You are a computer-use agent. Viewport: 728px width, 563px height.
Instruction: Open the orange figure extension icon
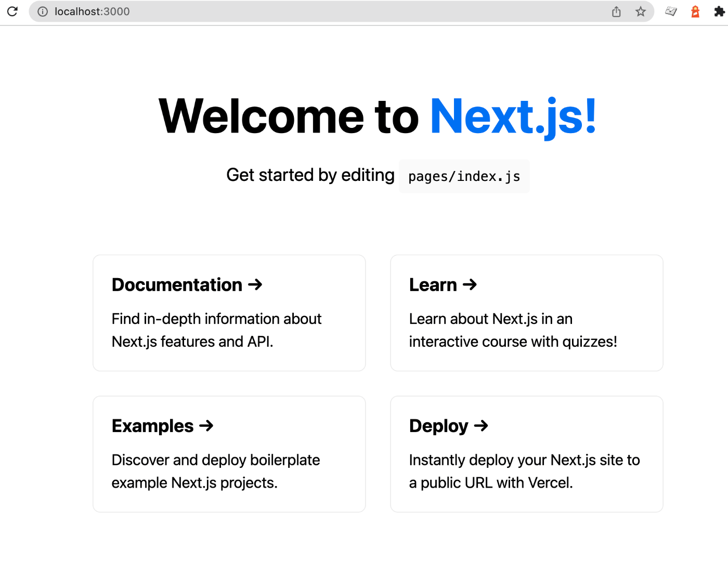[695, 11]
